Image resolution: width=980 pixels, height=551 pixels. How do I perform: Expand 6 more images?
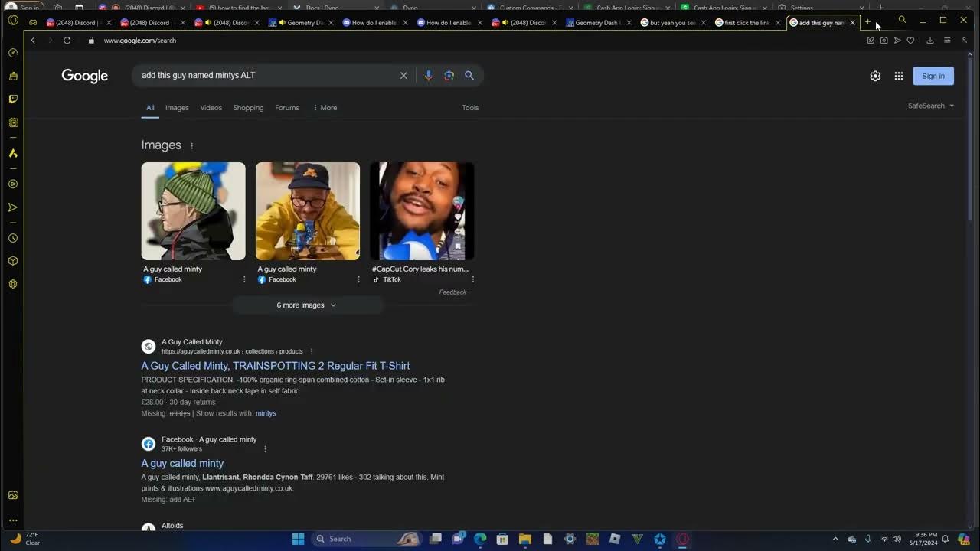tap(307, 305)
